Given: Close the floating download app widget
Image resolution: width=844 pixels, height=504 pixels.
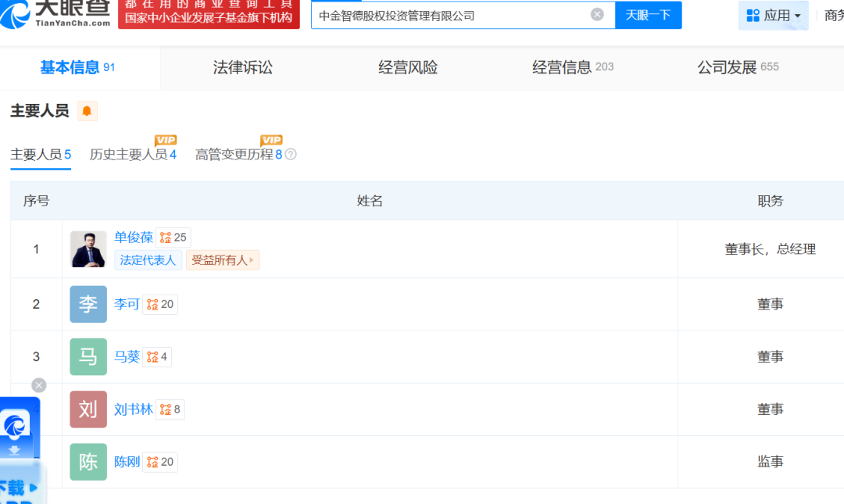Looking at the screenshot, I should 39,385.
